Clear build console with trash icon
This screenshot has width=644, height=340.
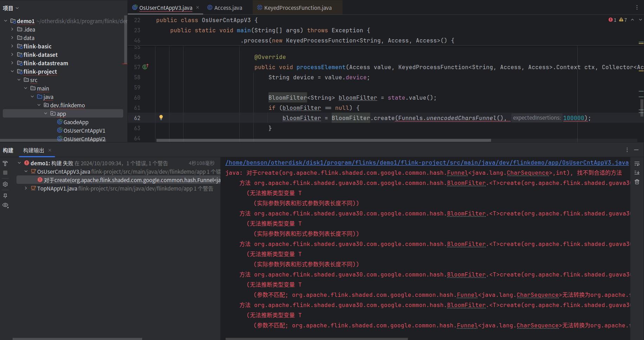pos(637,182)
